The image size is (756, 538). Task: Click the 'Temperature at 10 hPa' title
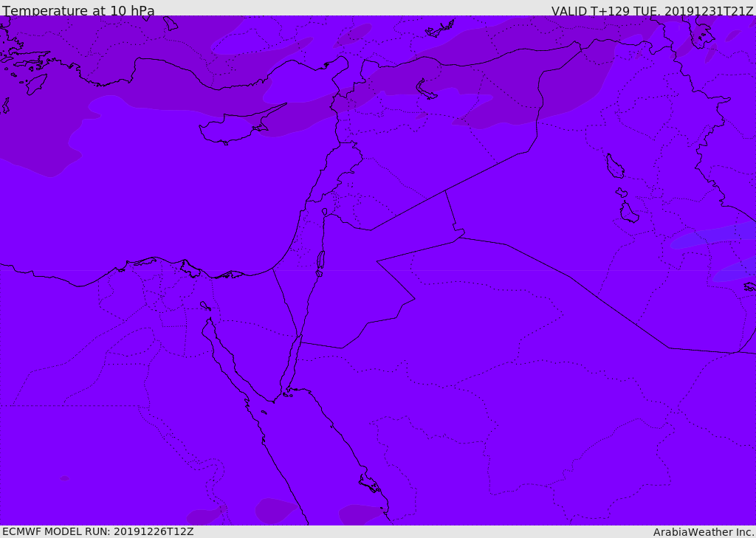click(x=78, y=10)
